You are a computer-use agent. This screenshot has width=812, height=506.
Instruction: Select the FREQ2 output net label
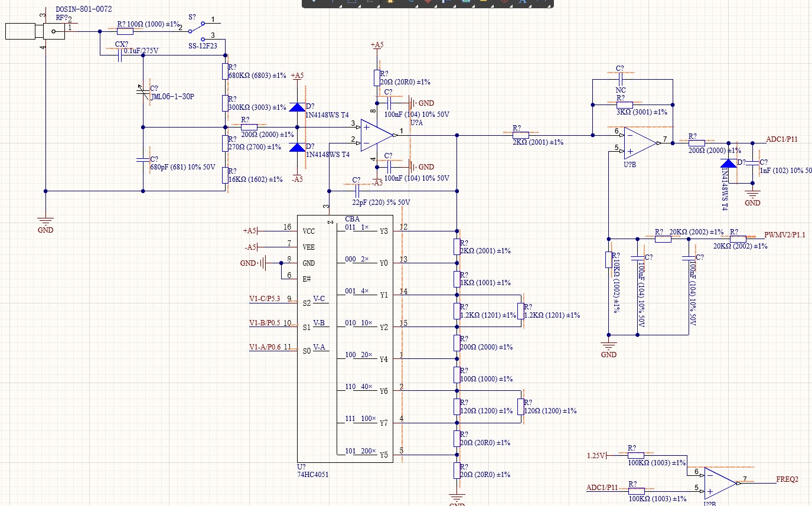pos(787,480)
